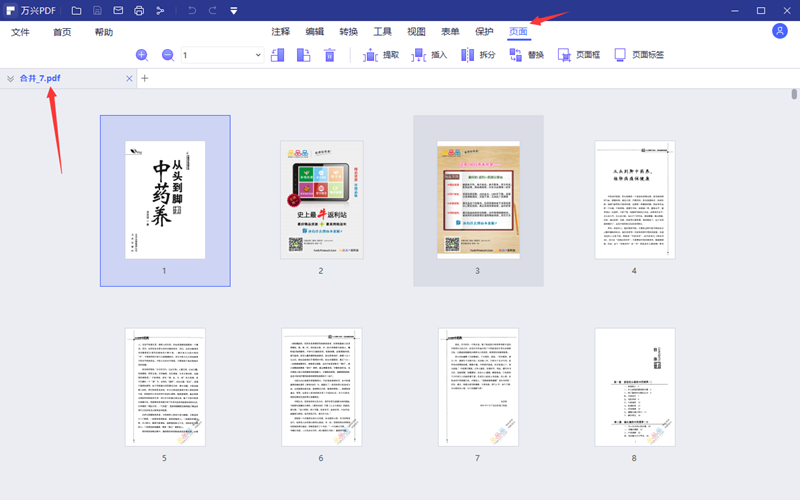Click the zoom in magnifier icon

coord(141,55)
